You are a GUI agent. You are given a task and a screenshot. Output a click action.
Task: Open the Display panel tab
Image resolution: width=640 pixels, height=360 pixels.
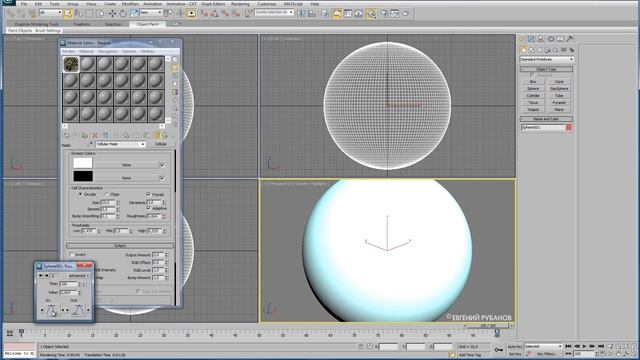(x=560, y=39)
